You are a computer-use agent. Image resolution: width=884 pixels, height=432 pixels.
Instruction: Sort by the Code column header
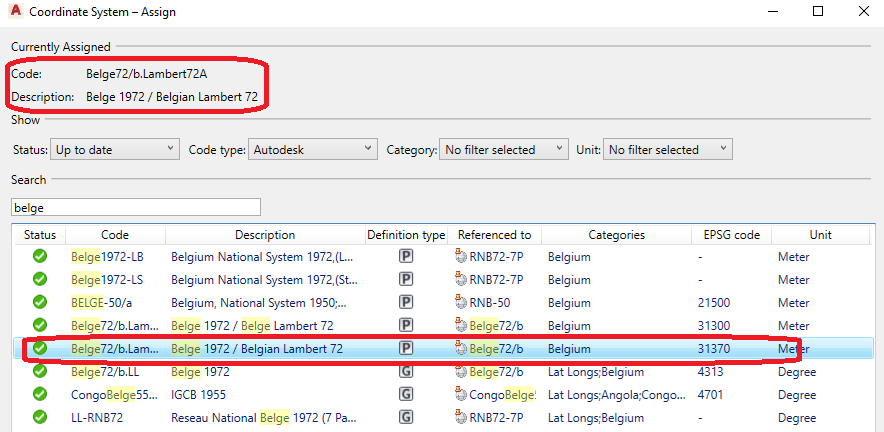point(115,235)
